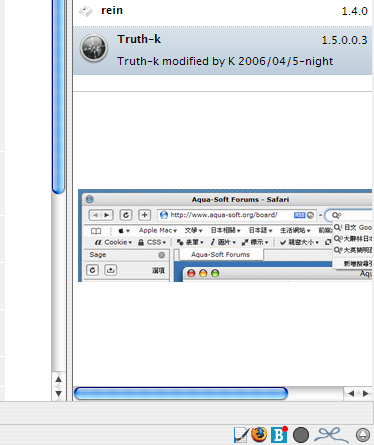Screen dimensions: 374x445
Task: Open the Cookie dropdown in the preview
Action: pyautogui.click(x=113, y=242)
